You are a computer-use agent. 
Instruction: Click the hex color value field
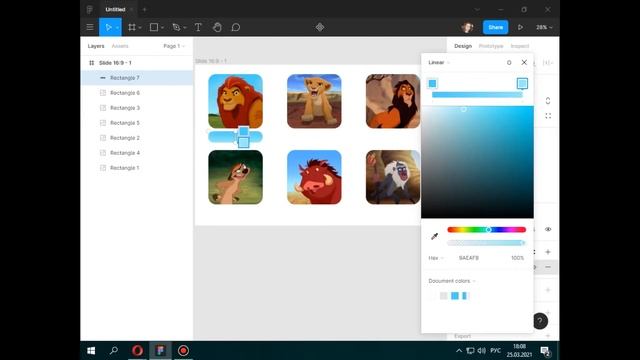coord(469,258)
